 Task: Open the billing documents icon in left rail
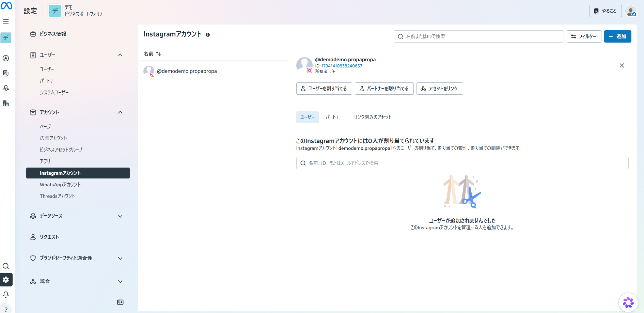(6, 73)
